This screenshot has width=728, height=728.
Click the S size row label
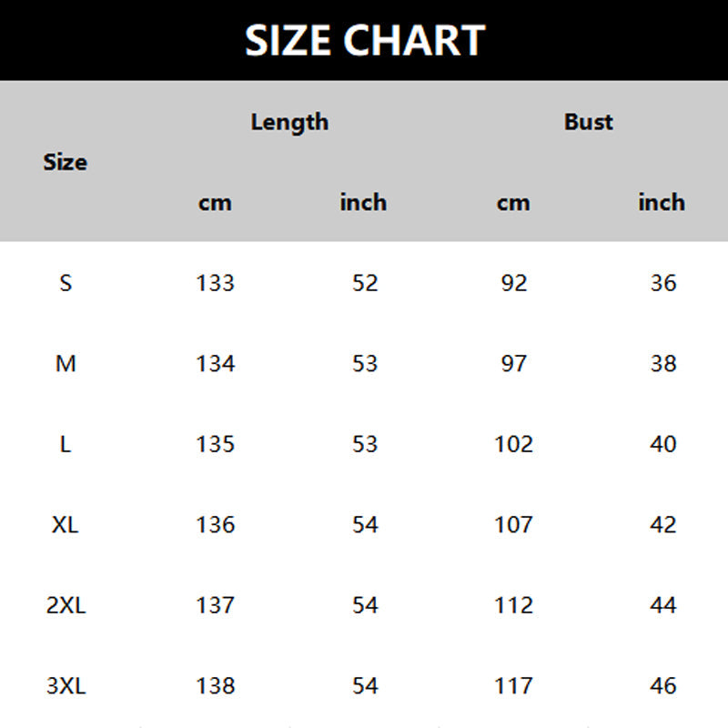pos(66,283)
